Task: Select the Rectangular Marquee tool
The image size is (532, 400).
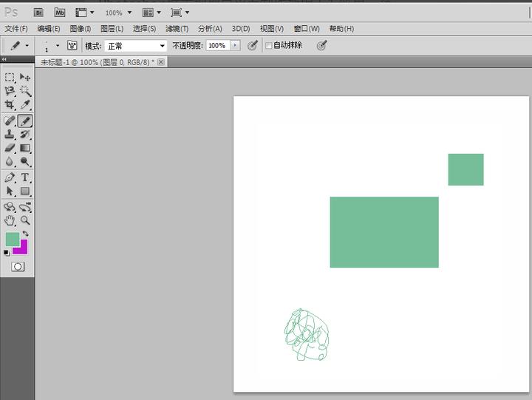Action: click(x=10, y=77)
